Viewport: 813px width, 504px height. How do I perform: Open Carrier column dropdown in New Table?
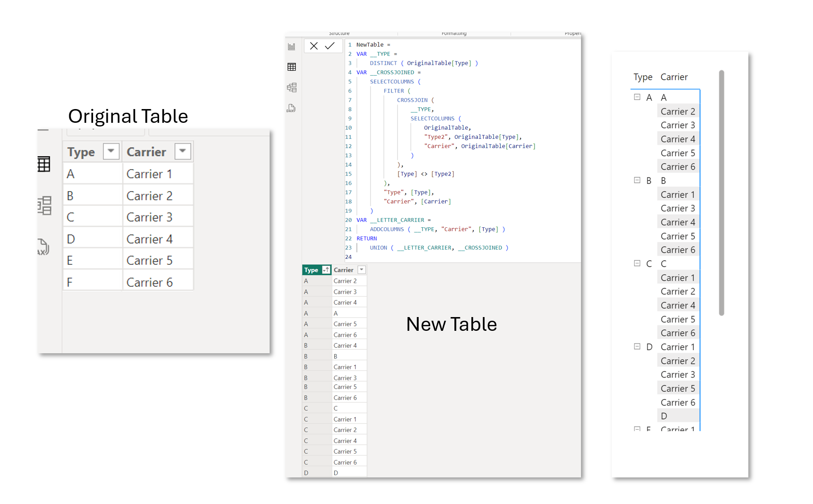click(x=362, y=270)
